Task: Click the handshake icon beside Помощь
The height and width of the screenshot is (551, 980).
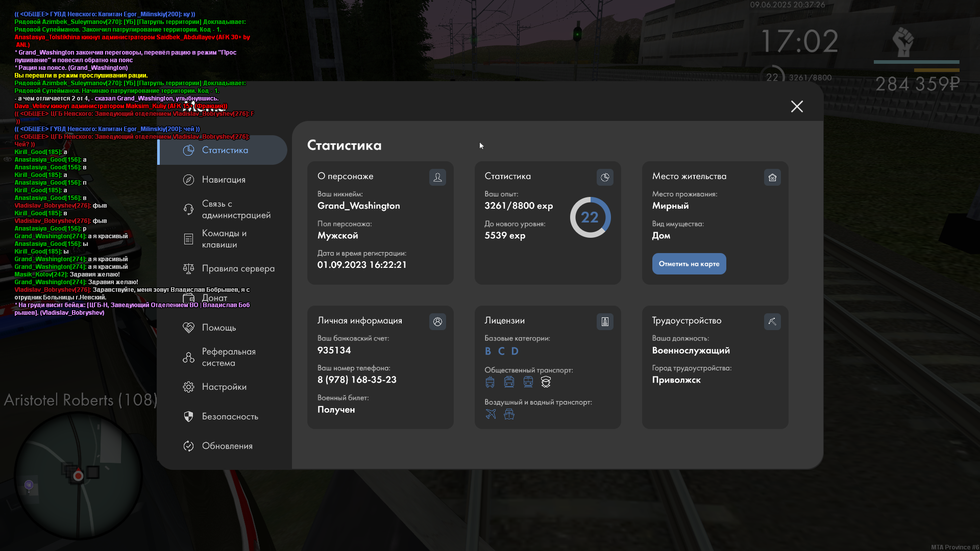Action: [188, 328]
